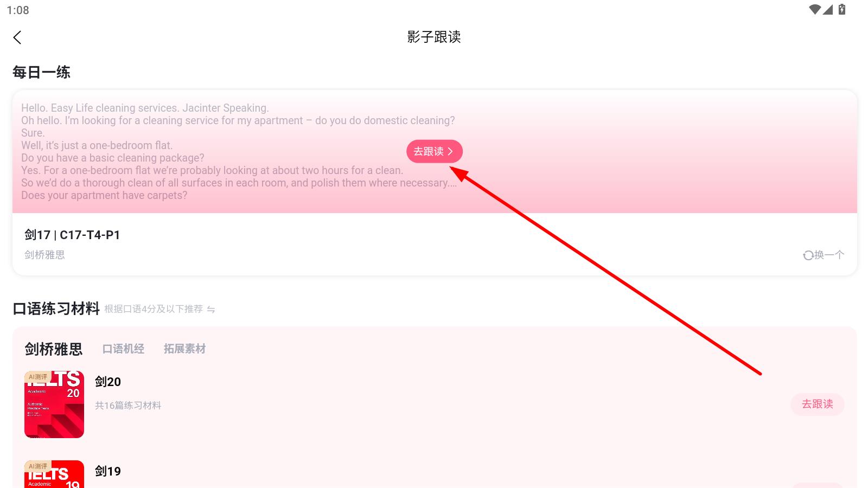Tap the AI测评 badge on 剑20 cover
This screenshot has width=868, height=488.
pos(37,376)
